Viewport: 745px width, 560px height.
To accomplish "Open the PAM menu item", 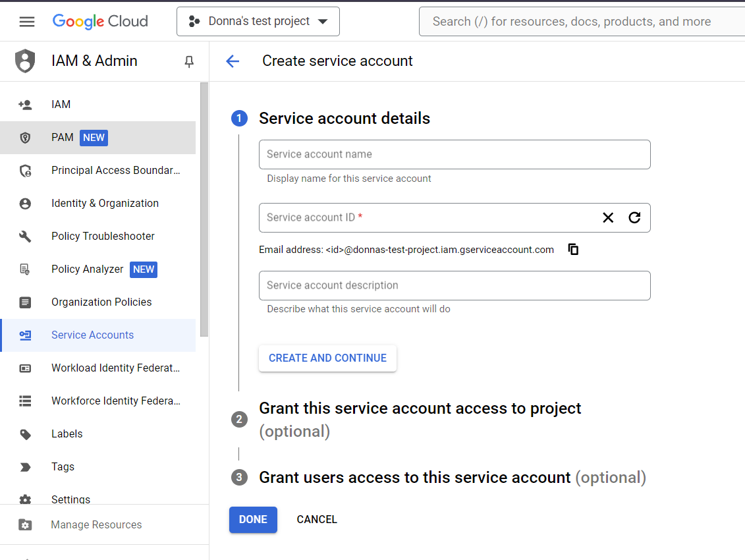I will click(x=98, y=138).
